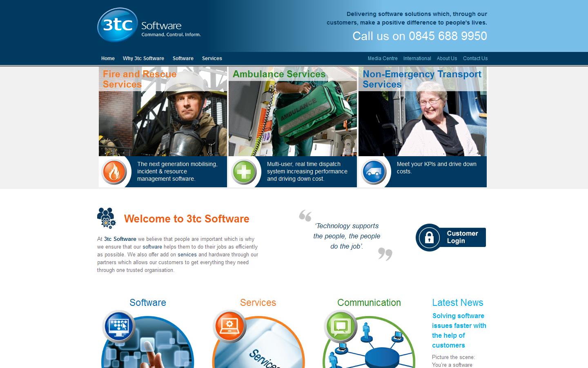This screenshot has width=588, height=368.
Task: Follow the inline services link in welcome text
Action: [x=188, y=255]
